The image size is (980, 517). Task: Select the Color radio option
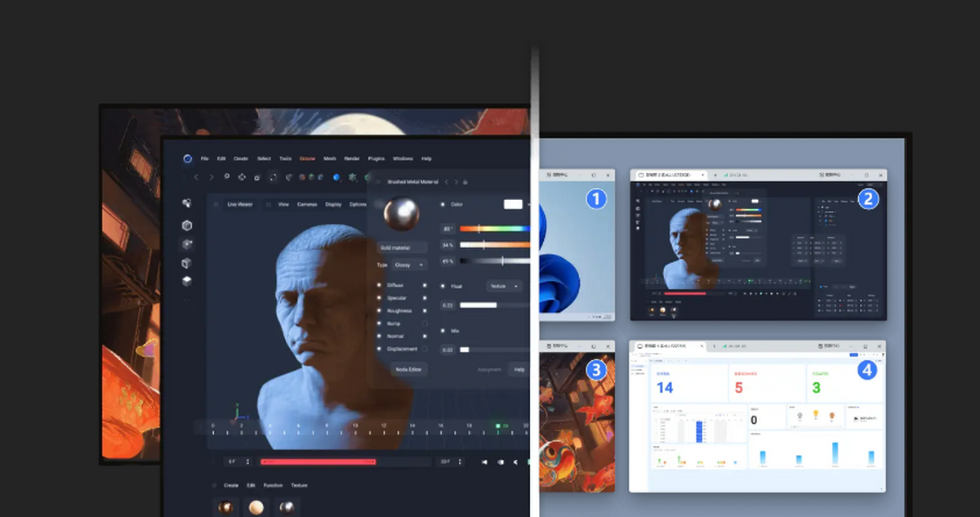pyautogui.click(x=443, y=204)
